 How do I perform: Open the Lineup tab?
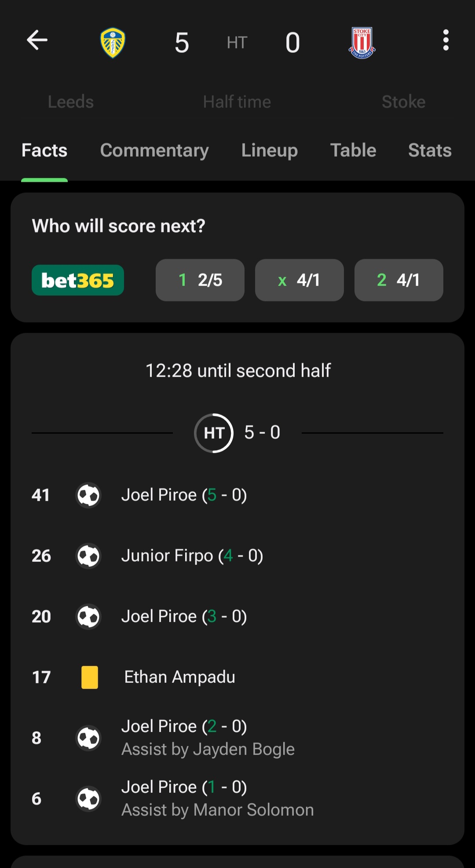[x=270, y=150]
